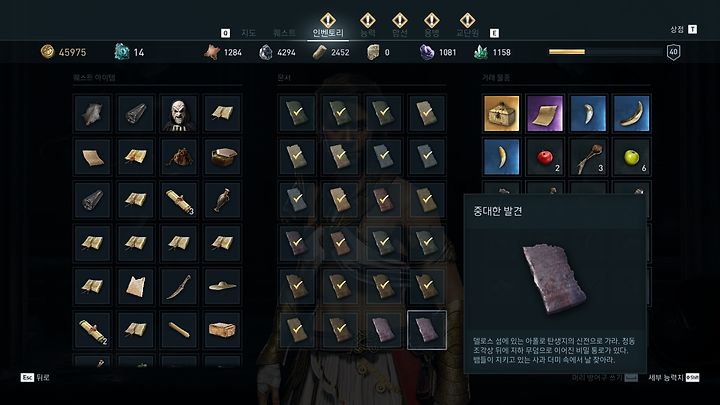This screenshot has width=720, height=405.
Task: Select the highlighted purple tablet document
Action: point(427,330)
